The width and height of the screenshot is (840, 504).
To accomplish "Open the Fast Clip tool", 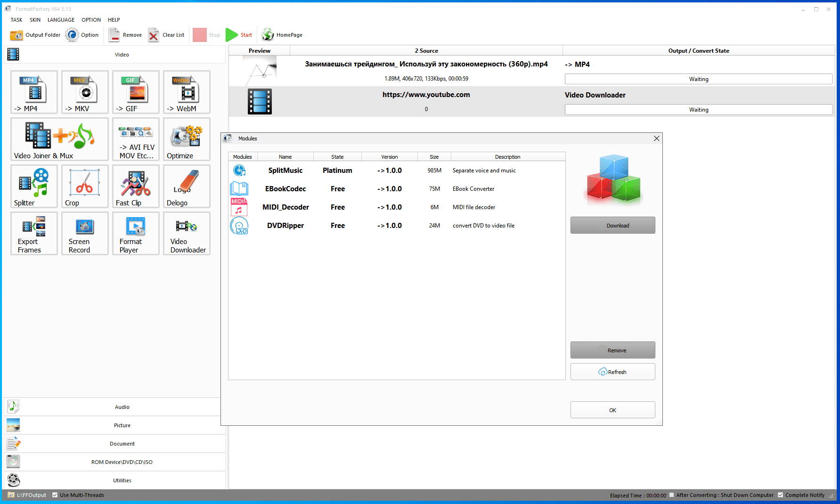I will (x=136, y=186).
